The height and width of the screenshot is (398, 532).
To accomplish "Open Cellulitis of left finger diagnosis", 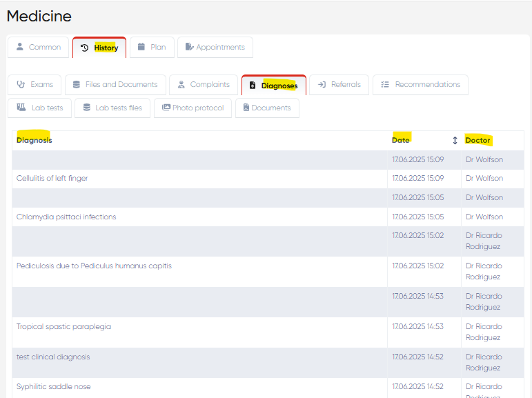I will click(x=52, y=179).
